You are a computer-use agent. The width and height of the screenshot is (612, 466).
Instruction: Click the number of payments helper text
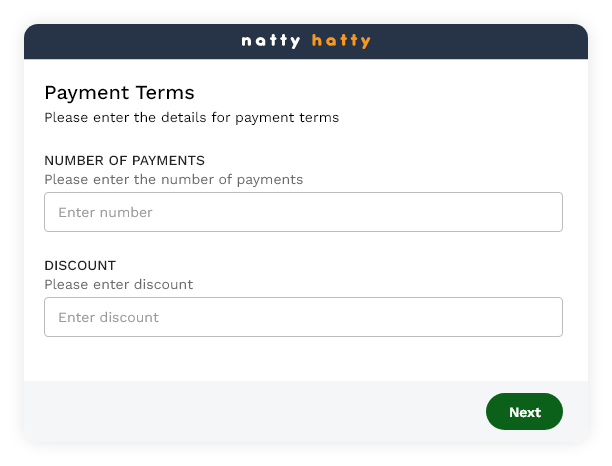click(x=174, y=180)
